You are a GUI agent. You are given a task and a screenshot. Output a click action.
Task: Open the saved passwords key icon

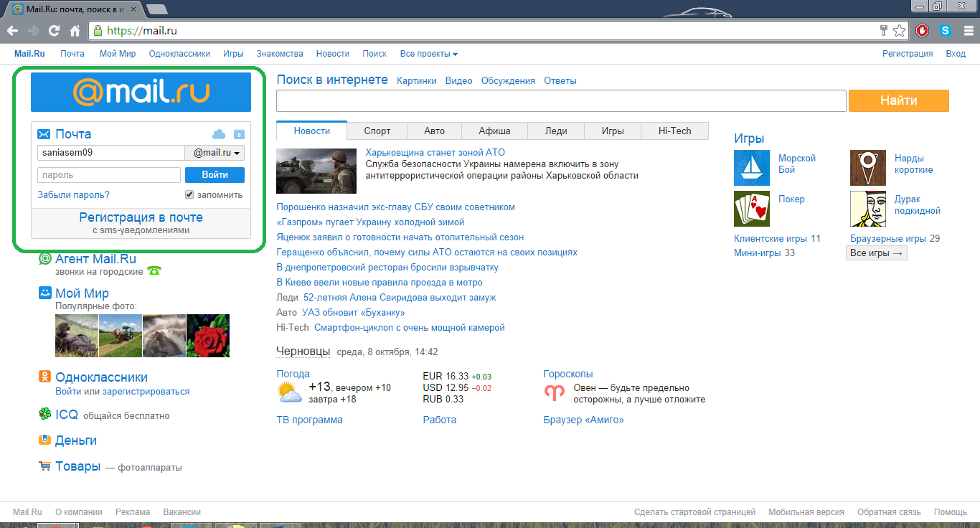coord(884,31)
